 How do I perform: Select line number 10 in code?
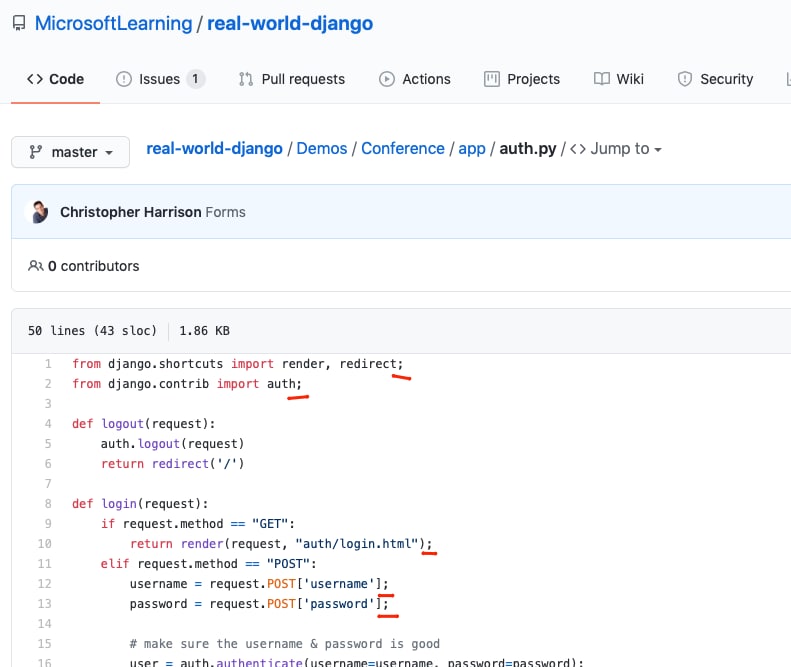44,544
